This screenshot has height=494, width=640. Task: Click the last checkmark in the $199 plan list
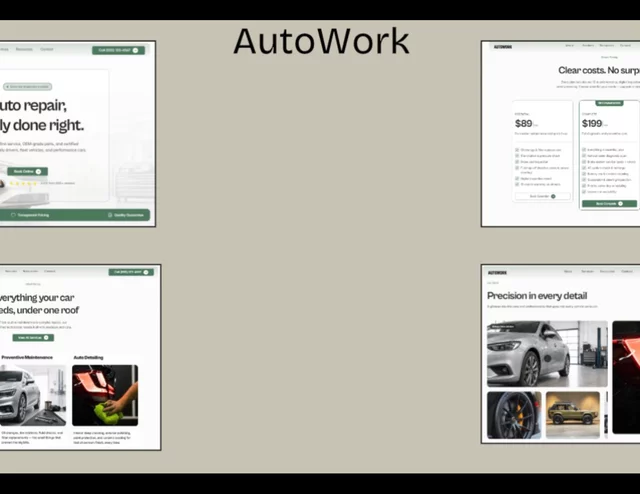[584, 191]
